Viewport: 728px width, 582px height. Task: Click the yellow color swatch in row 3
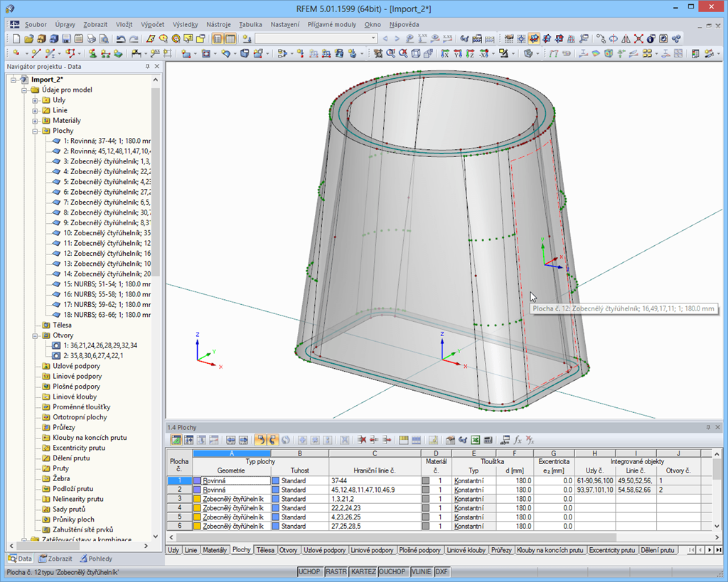[x=198, y=499]
